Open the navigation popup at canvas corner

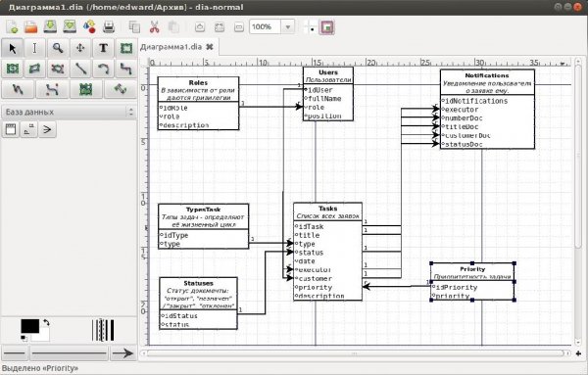pos(578,353)
